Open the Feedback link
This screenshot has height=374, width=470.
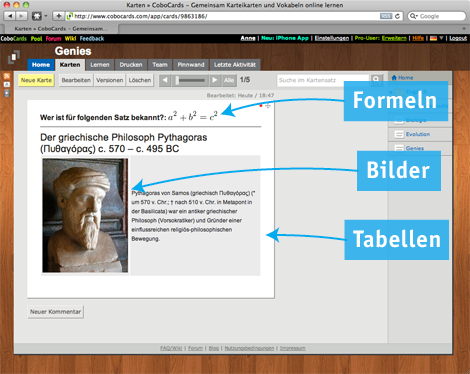(x=92, y=39)
